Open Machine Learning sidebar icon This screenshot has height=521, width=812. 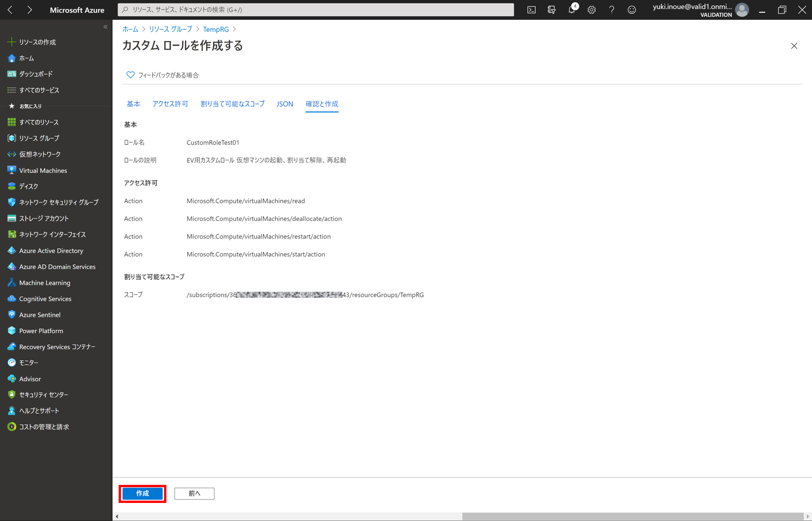tap(12, 282)
